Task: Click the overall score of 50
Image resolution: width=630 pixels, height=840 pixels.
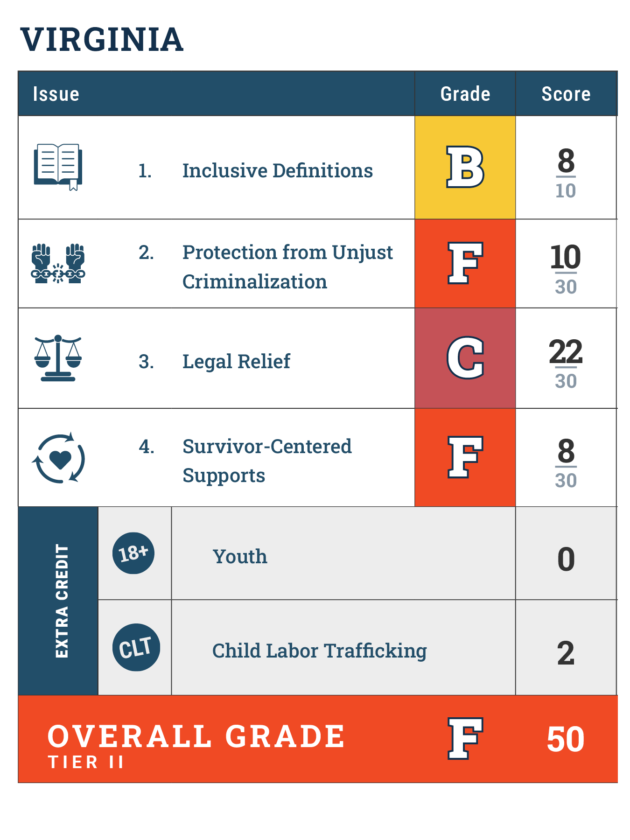Action: (565, 739)
